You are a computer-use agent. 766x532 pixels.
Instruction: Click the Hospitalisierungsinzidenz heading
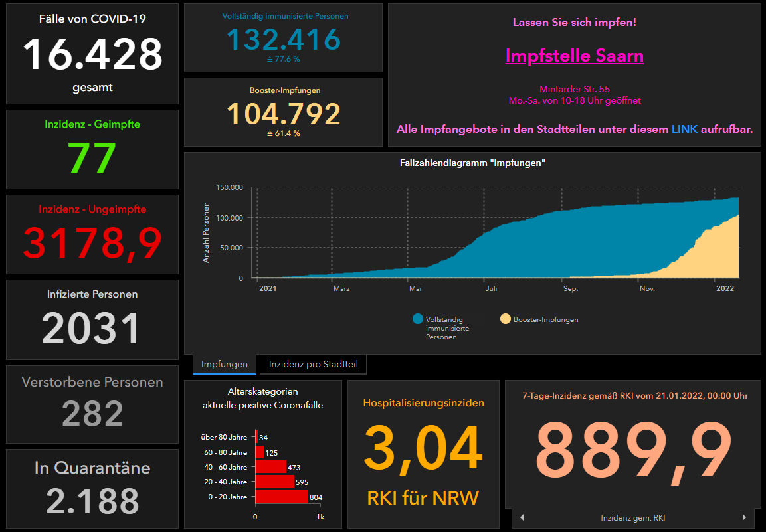click(424, 403)
